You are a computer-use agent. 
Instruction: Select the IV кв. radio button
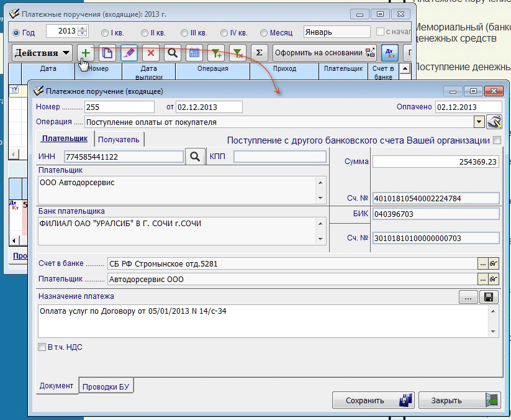tap(224, 33)
